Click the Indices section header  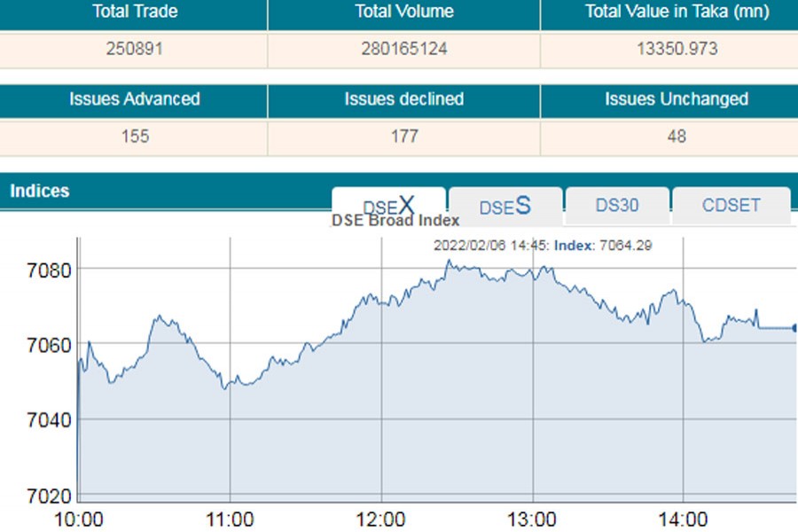coord(40,192)
